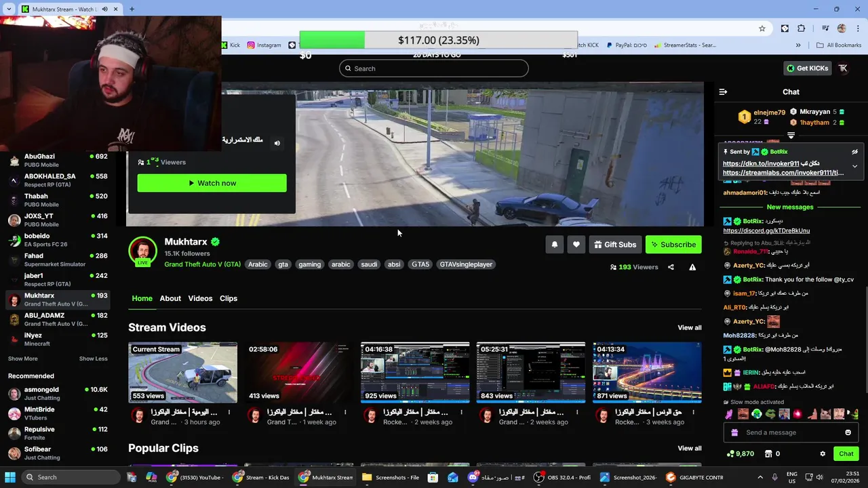The image size is (868, 488).
Task: Select the GTAVsingleplayer tag
Action: click(466, 264)
